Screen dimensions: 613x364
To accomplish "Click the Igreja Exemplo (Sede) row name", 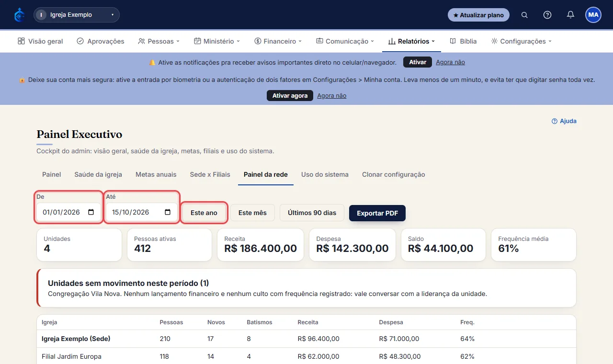I will pyautogui.click(x=76, y=339).
